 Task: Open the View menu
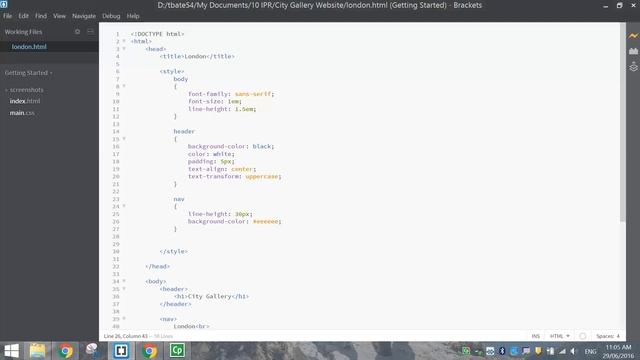tap(59, 16)
